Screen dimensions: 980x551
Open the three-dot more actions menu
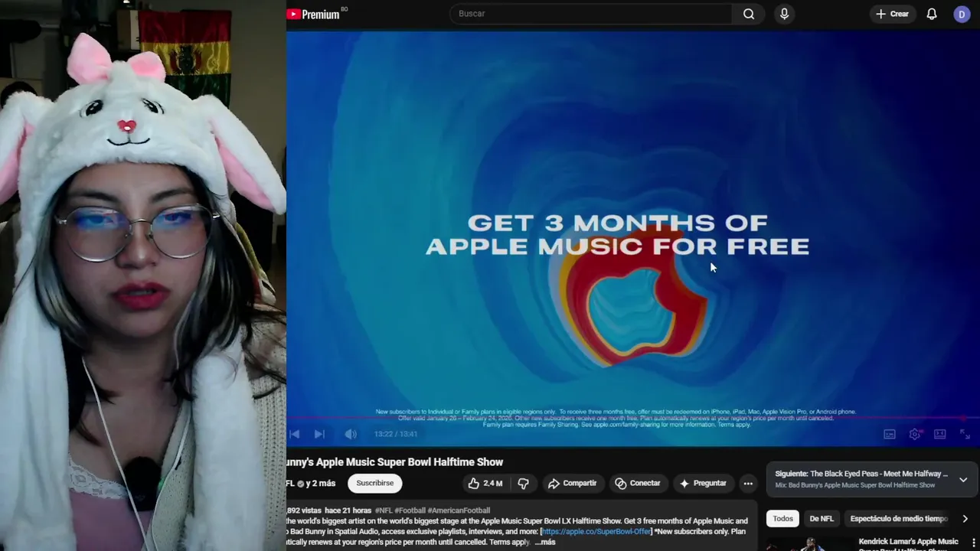(748, 483)
